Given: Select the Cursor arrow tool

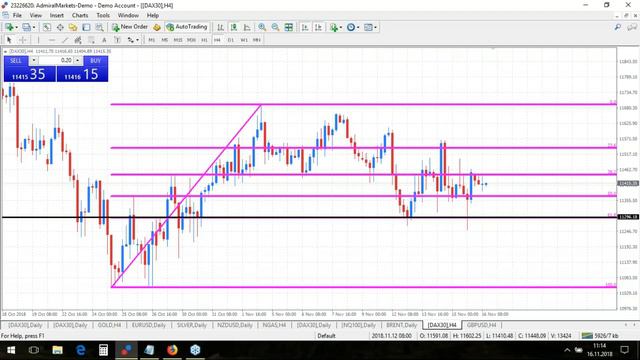Looking at the screenshot, I should (9, 40).
